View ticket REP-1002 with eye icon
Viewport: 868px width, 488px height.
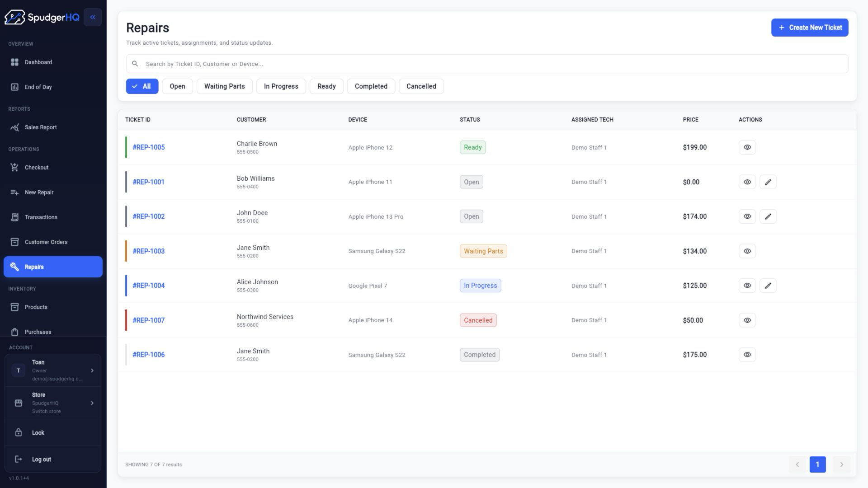coord(747,216)
